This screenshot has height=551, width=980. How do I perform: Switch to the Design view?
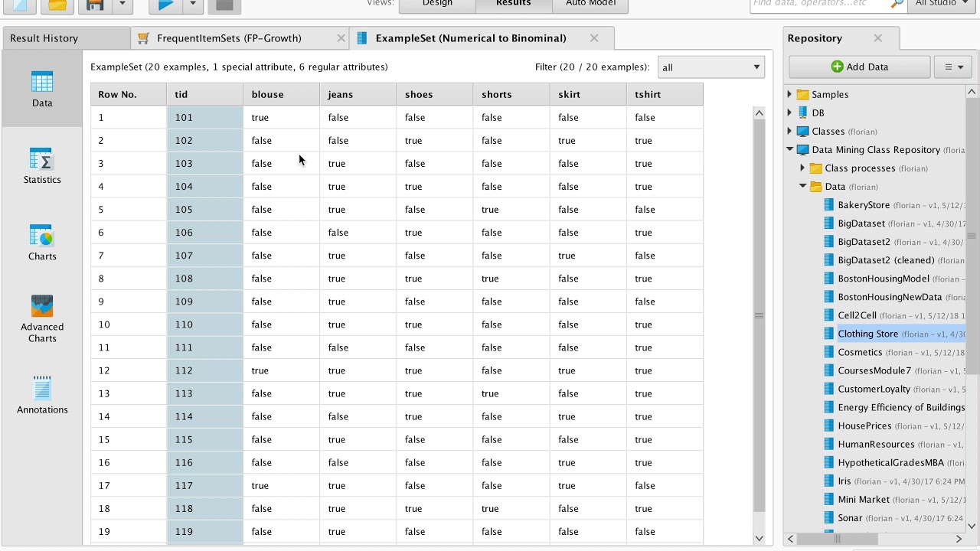click(x=437, y=5)
